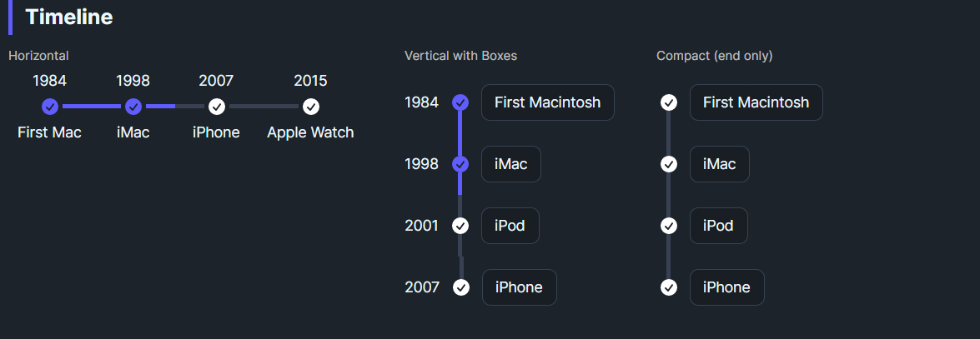The height and width of the screenshot is (339, 980).
Task: Click the iPhone box beside 2007
Action: pyautogui.click(x=519, y=287)
